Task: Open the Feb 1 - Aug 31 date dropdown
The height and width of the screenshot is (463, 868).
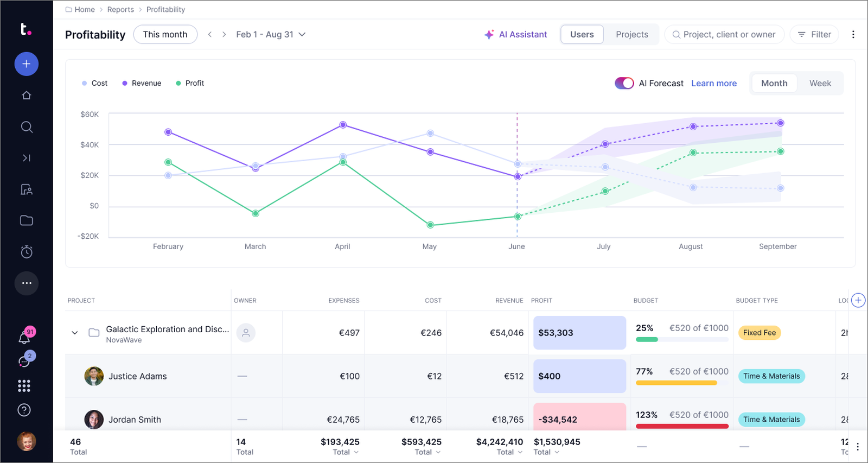Action: [271, 34]
